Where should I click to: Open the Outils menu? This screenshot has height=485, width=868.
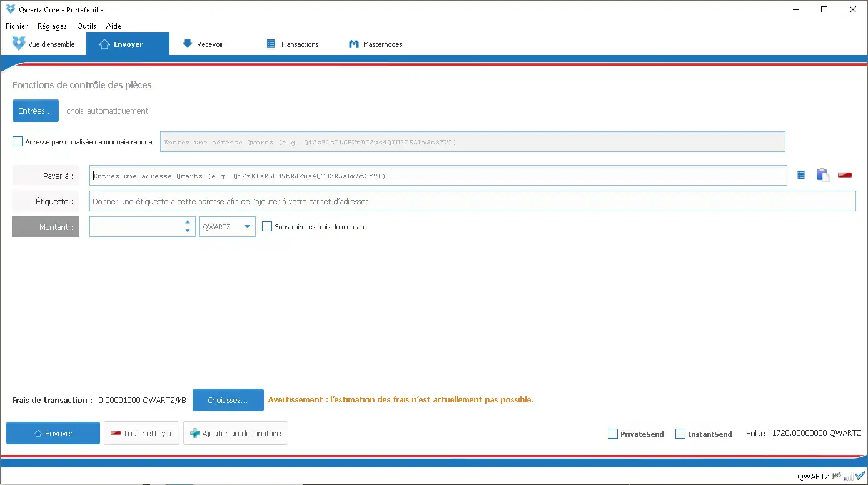point(86,26)
